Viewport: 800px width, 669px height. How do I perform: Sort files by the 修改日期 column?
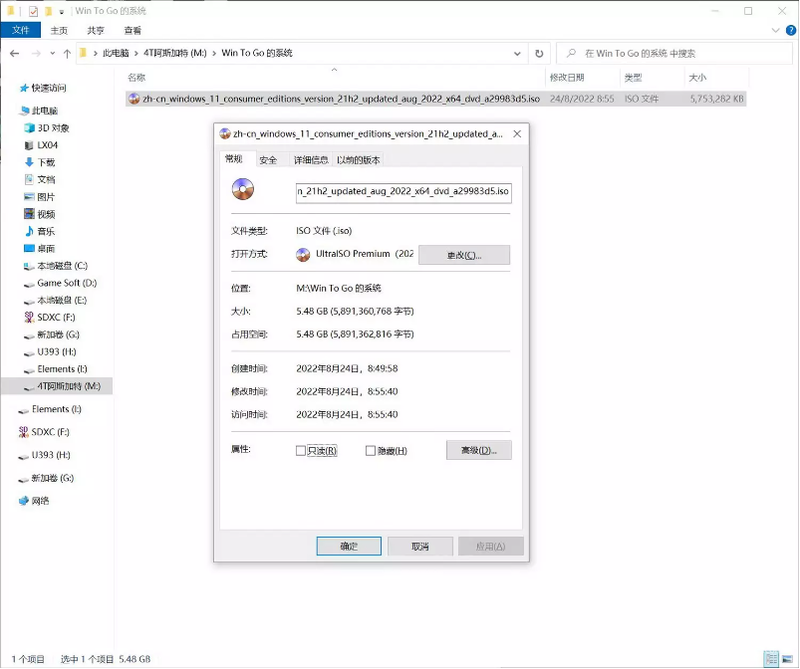coord(567,78)
